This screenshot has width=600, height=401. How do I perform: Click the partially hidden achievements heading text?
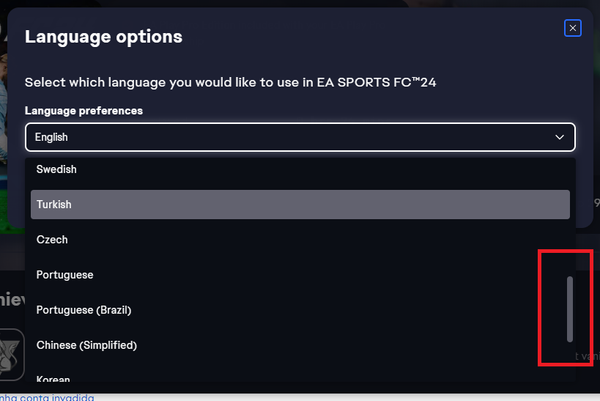pyautogui.click(x=12, y=300)
